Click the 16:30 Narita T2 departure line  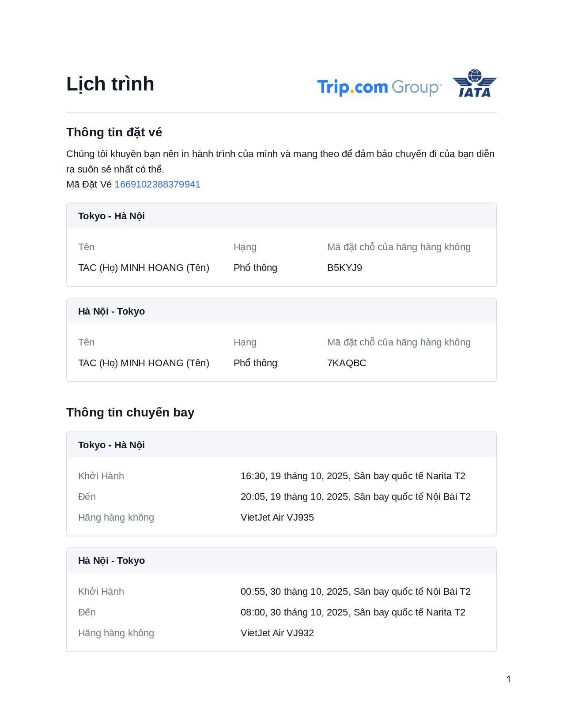click(x=353, y=476)
